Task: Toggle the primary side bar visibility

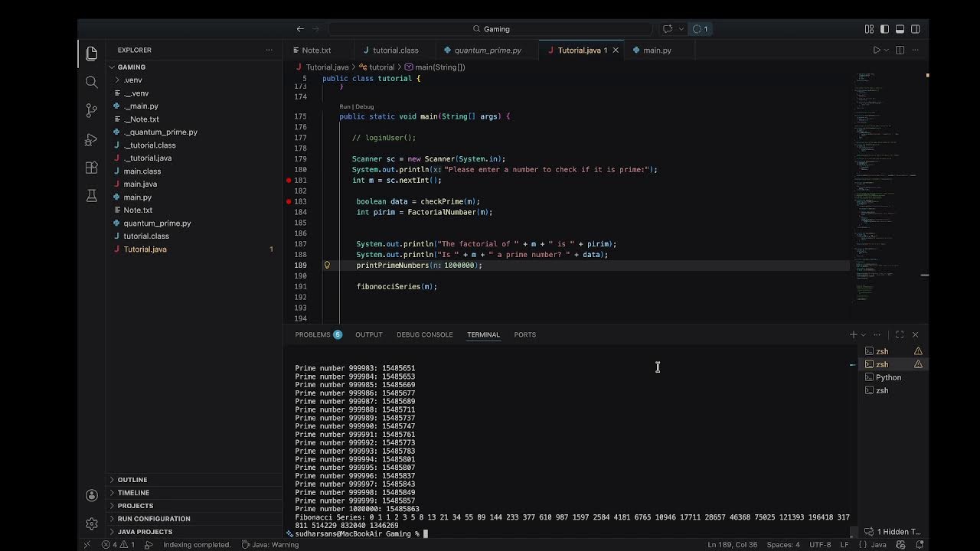Action: point(884,29)
